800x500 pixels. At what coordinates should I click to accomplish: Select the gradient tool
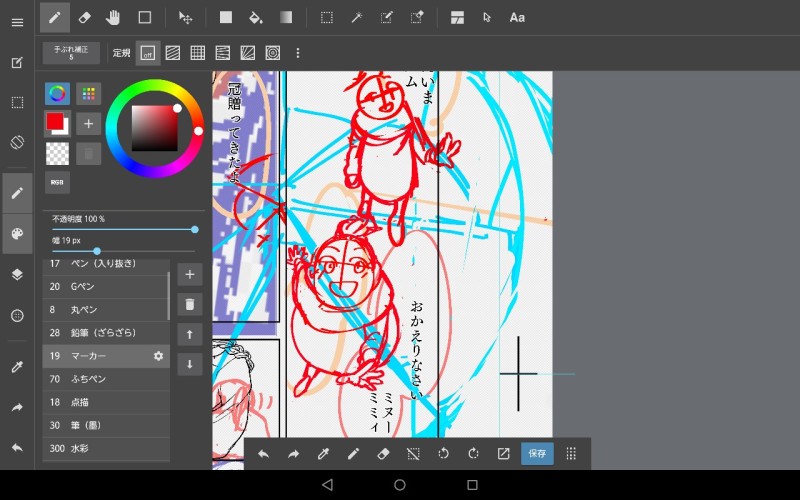286,18
